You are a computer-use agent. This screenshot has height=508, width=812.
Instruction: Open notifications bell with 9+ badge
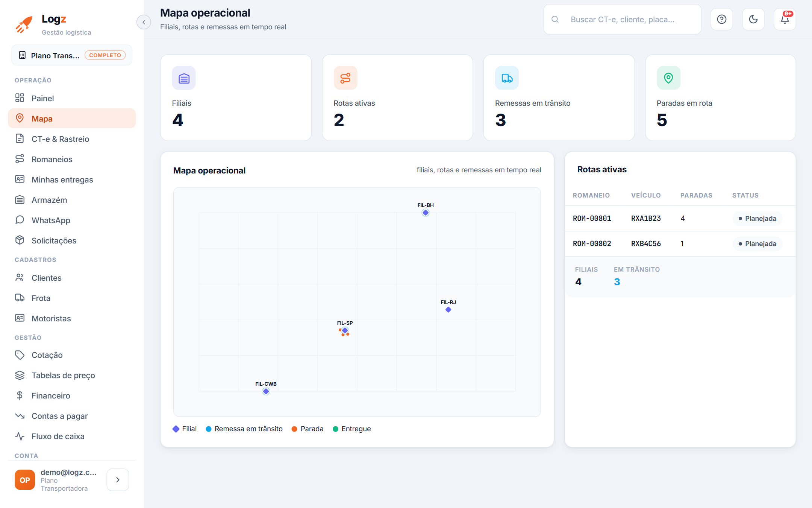785,19
